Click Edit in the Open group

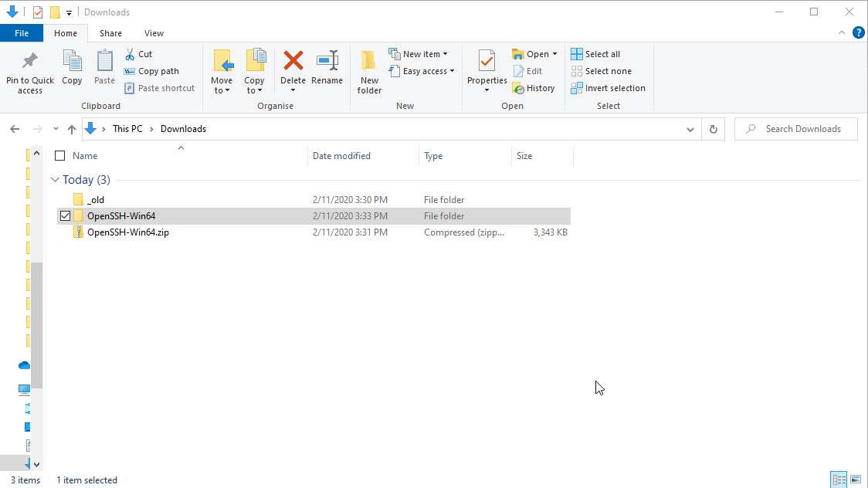527,71
